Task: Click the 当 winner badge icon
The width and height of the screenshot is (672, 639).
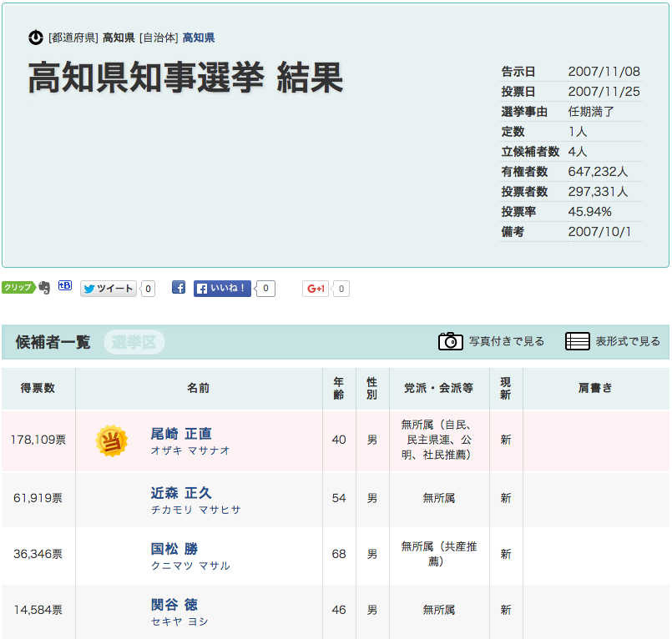Action: pyautogui.click(x=112, y=440)
